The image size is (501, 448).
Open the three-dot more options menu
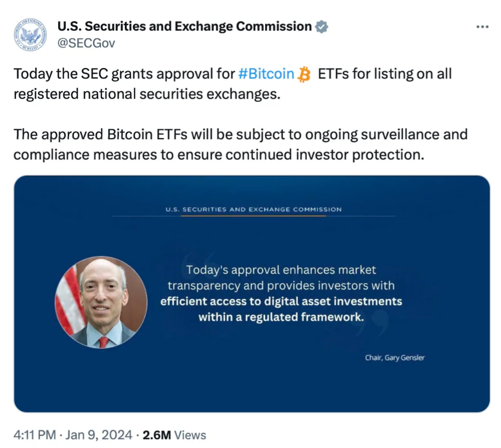pos(482,27)
